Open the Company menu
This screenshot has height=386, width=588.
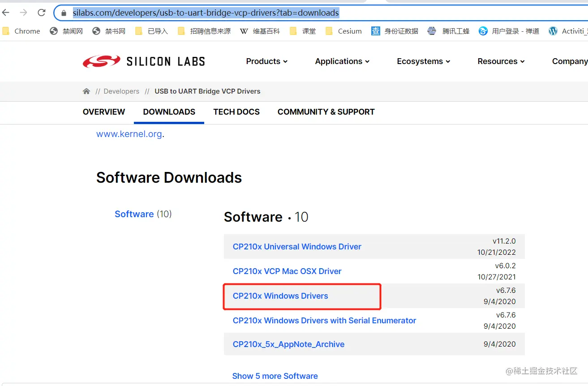[570, 61]
